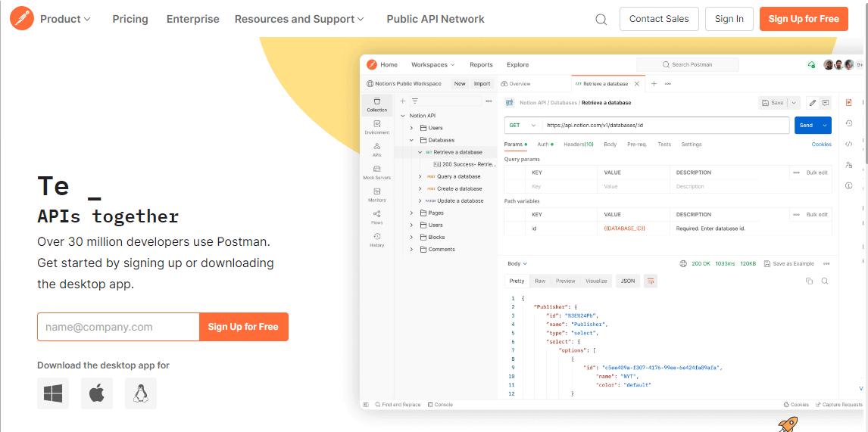Expand the Blocks folder
The width and height of the screenshot is (868, 432).
click(x=411, y=238)
